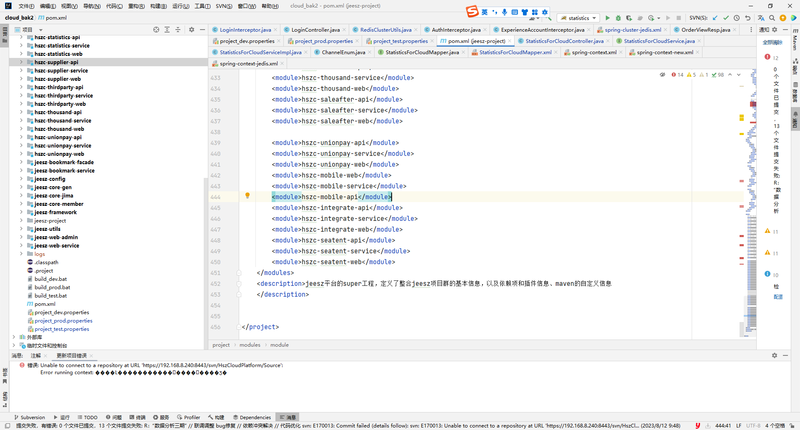This screenshot has height=430, width=800.
Task: Hide the project panel with minus icon
Action: 202,30
